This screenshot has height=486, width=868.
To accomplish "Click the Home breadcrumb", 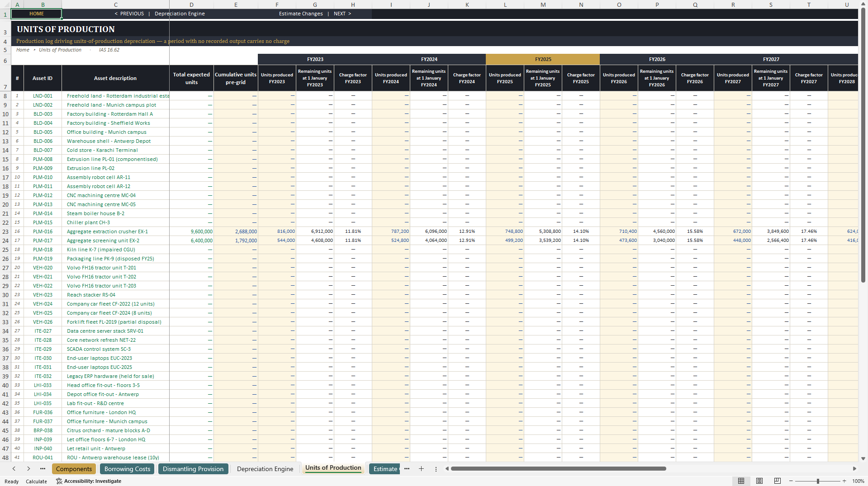I will click(23, 50).
